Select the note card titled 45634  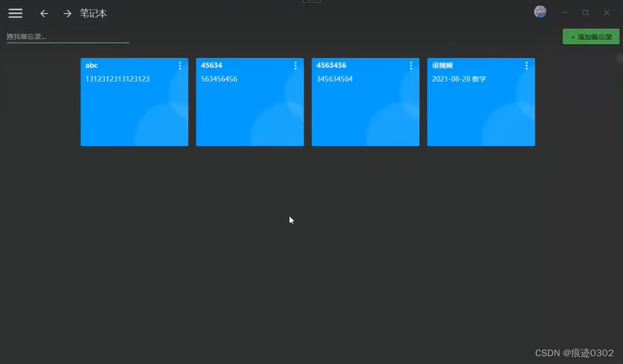tap(250, 101)
